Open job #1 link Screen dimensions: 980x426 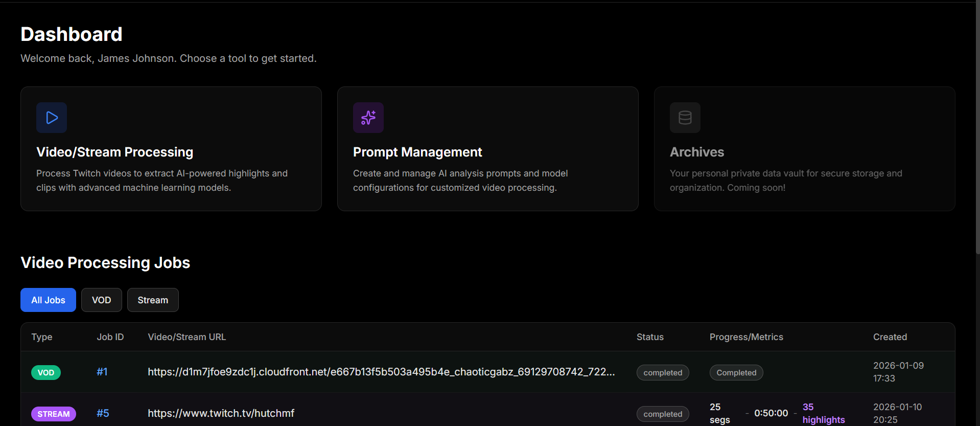click(102, 372)
